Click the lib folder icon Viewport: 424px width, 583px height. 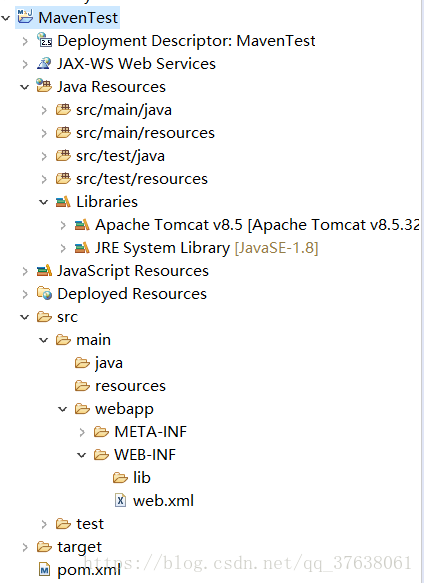(x=120, y=478)
